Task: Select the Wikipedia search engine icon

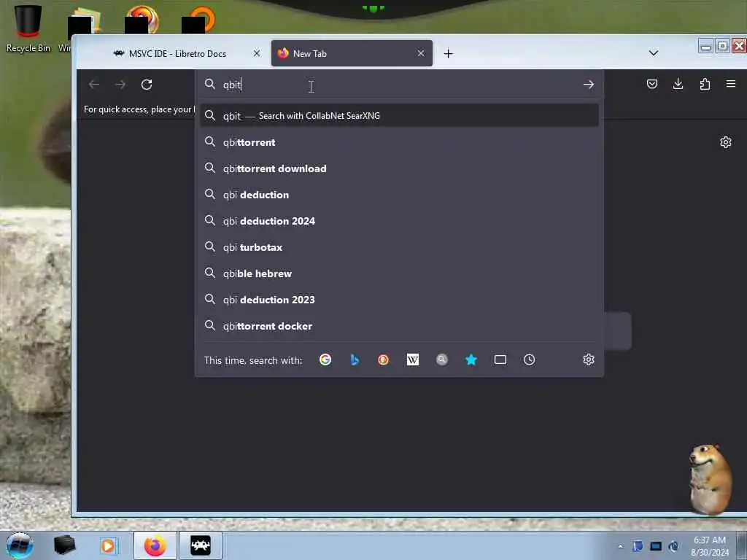Action: click(413, 359)
